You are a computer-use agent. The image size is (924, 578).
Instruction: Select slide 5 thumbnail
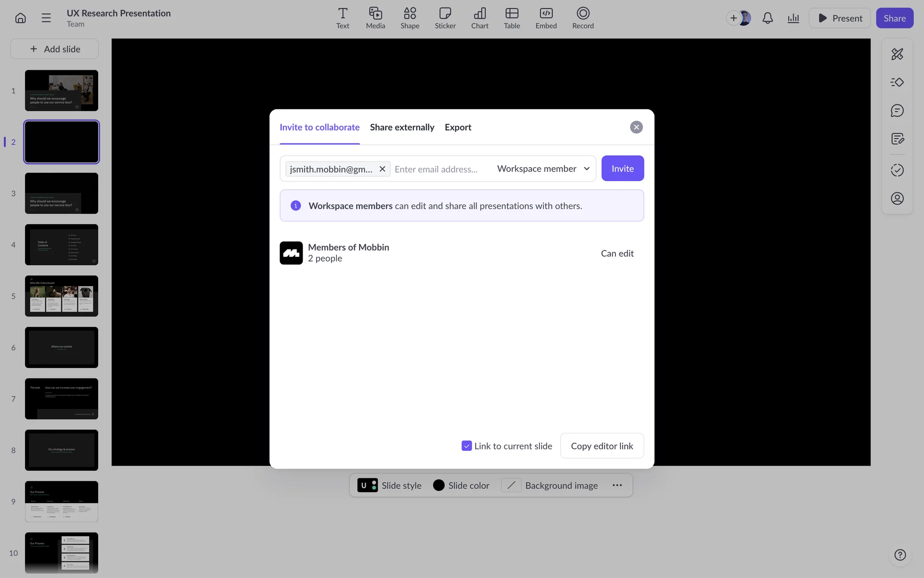click(x=62, y=296)
